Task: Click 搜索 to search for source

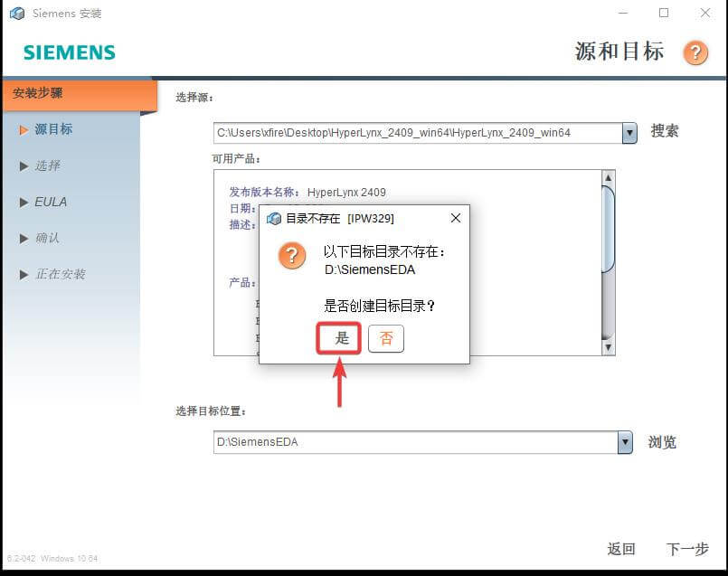Action: [x=665, y=131]
